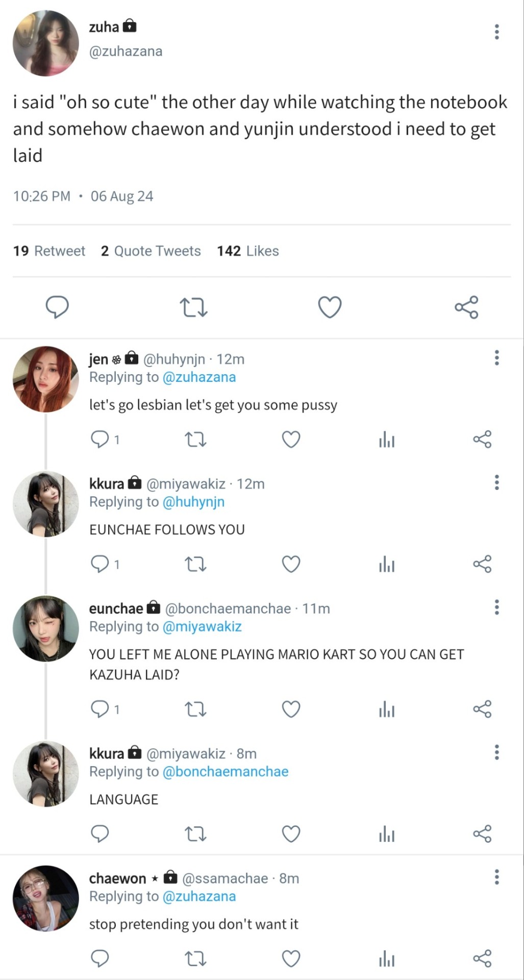Open the @bonchaemanchae mention link
Screen dimensions: 524x980
click(225, 772)
